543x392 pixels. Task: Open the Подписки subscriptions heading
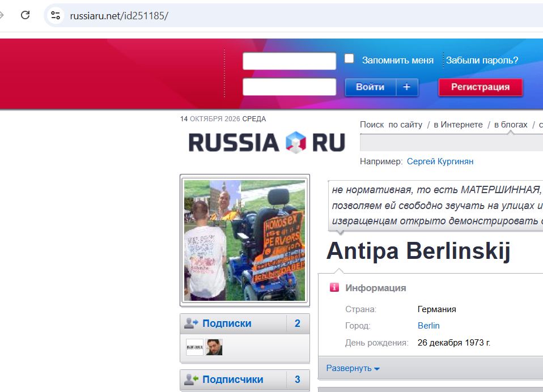pos(227,323)
